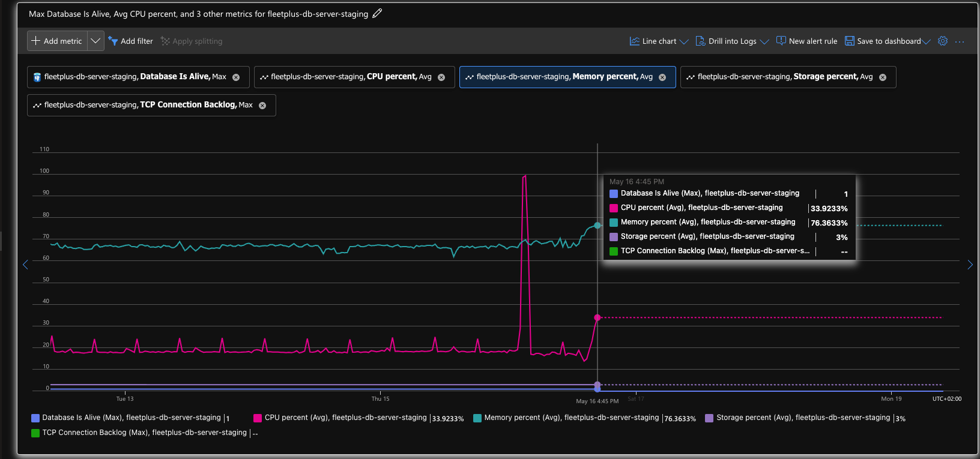The image size is (980, 459).
Task: Select the Storage percent metric pill
Action: coord(788,77)
